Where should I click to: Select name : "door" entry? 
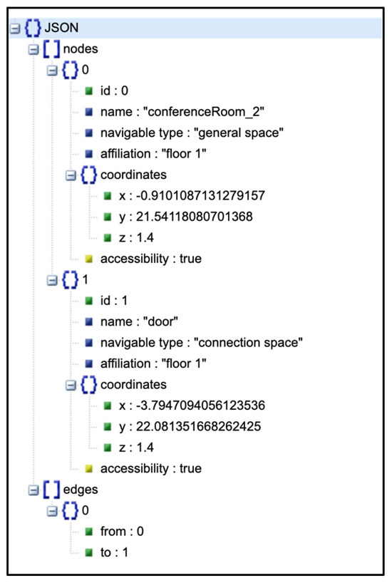coord(139,321)
